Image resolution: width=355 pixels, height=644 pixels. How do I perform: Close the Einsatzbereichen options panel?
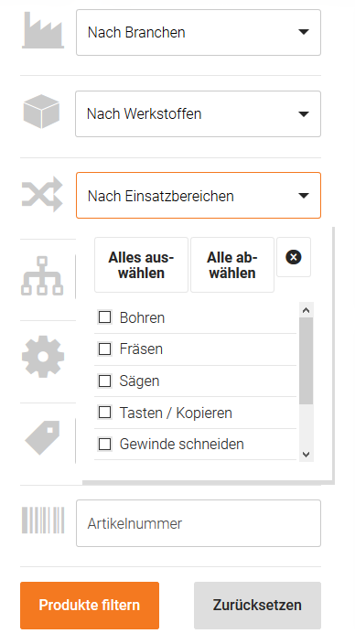(294, 257)
